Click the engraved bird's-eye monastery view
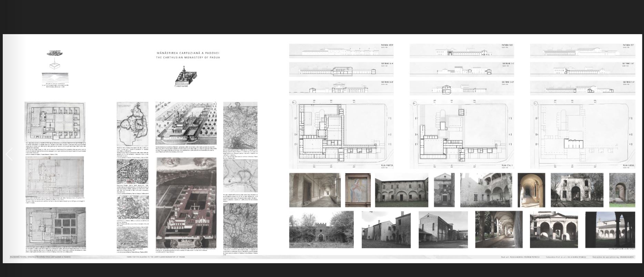 186,123
